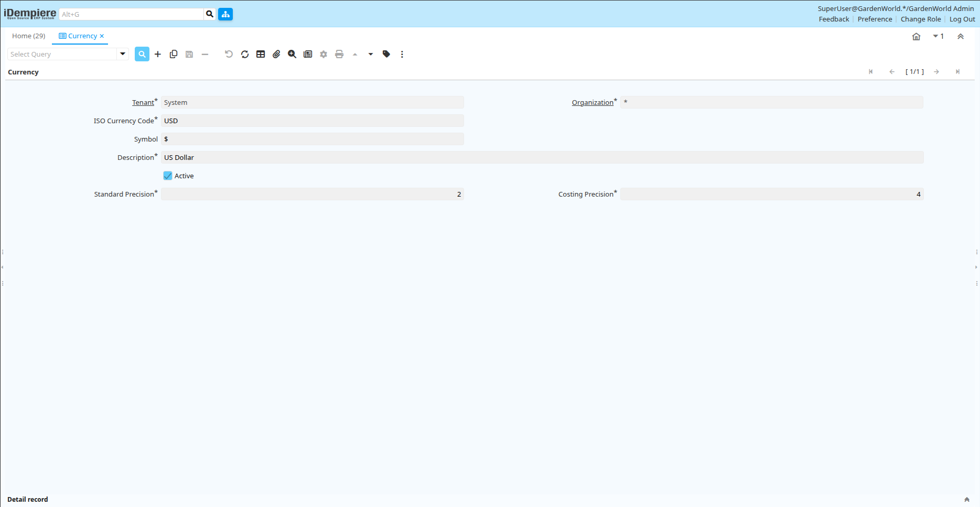This screenshot has height=507, width=980.
Task: Close the Currency tab
Action: click(102, 36)
